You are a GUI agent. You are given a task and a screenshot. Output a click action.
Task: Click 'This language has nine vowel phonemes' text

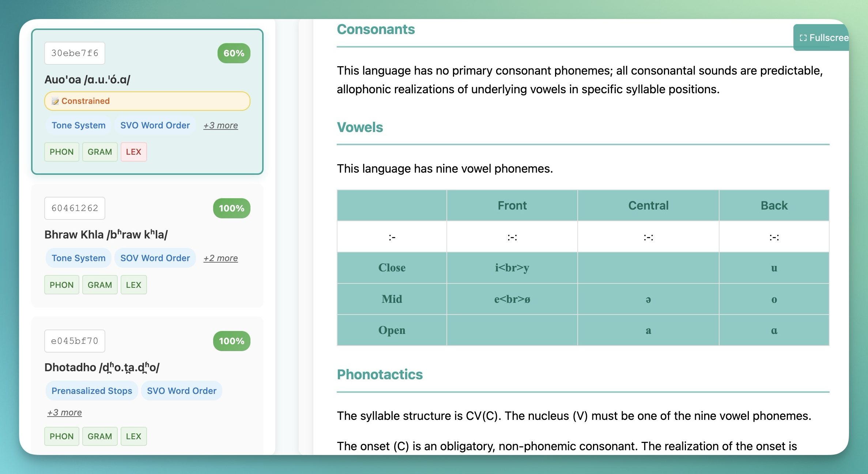tap(445, 169)
